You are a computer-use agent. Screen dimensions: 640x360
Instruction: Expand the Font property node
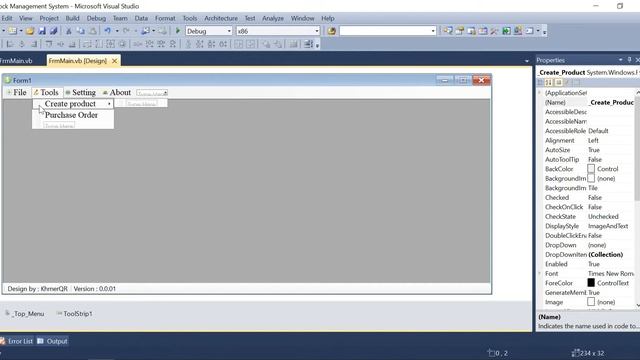click(540, 273)
